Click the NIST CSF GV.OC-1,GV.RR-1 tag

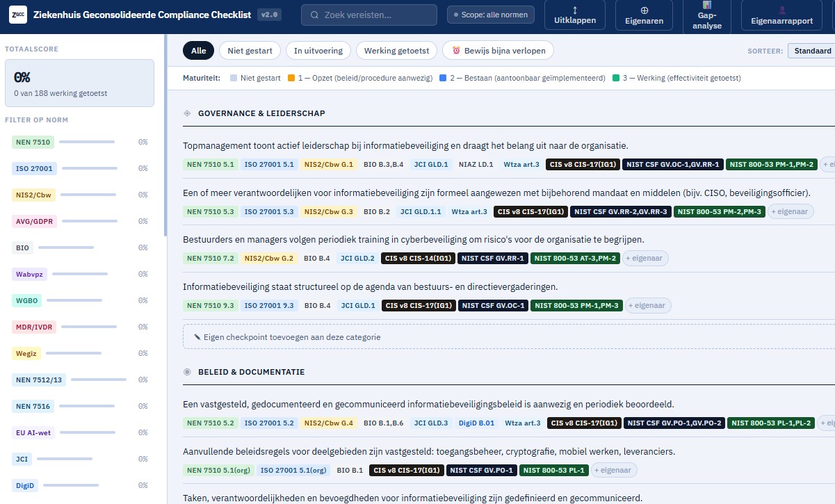click(x=673, y=165)
